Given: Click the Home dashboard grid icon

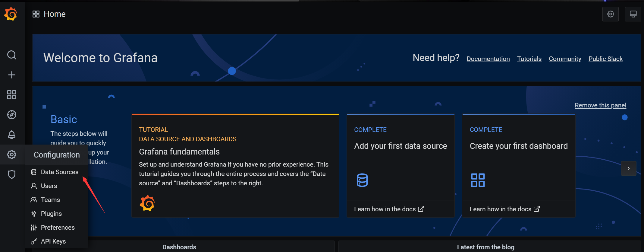Looking at the screenshot, I should 36,14.
